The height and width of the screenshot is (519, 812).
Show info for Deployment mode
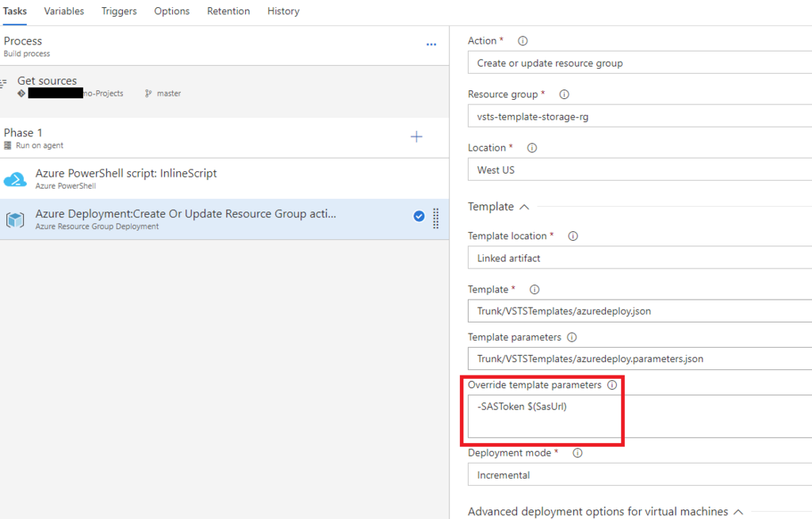pyautogui.click(x=577, y=453)
